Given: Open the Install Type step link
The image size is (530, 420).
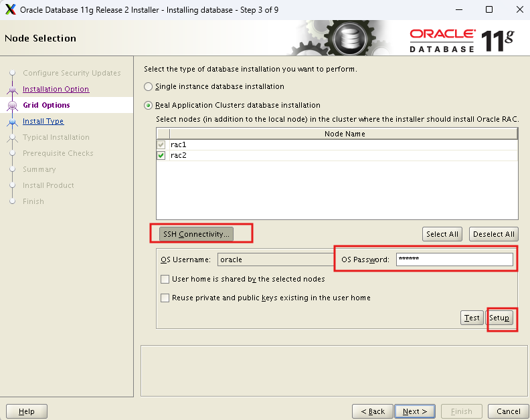Looking at the screenshot, I should coord(43,121).
